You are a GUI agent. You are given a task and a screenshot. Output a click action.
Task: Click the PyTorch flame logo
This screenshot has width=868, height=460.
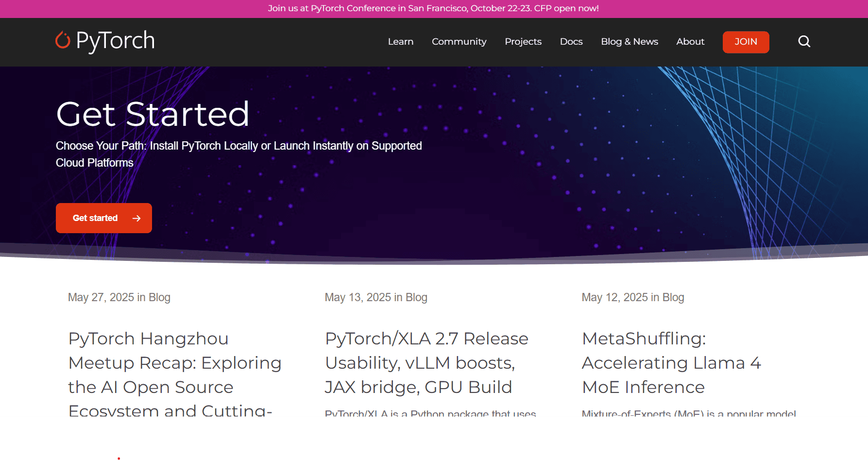[62, 40]
